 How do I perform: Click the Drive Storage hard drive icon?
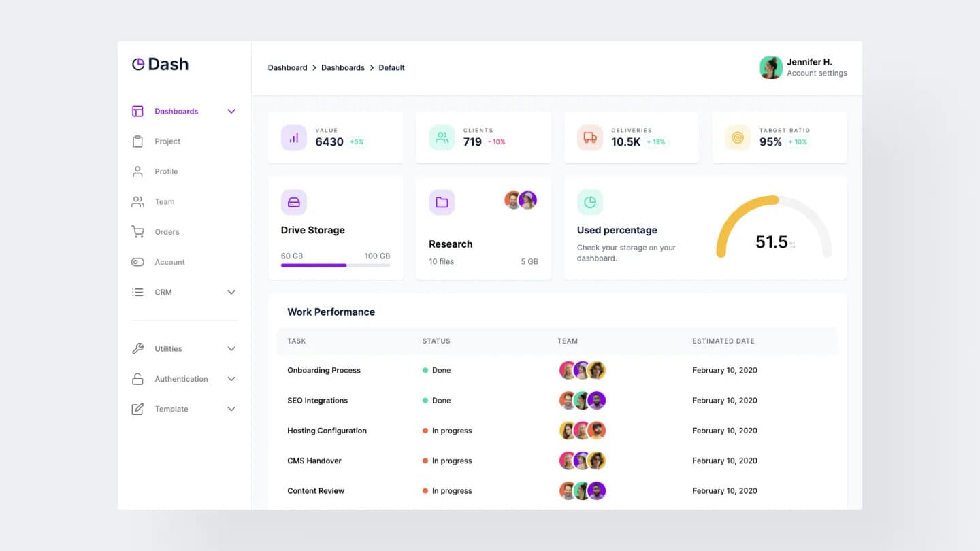[294, 202]
